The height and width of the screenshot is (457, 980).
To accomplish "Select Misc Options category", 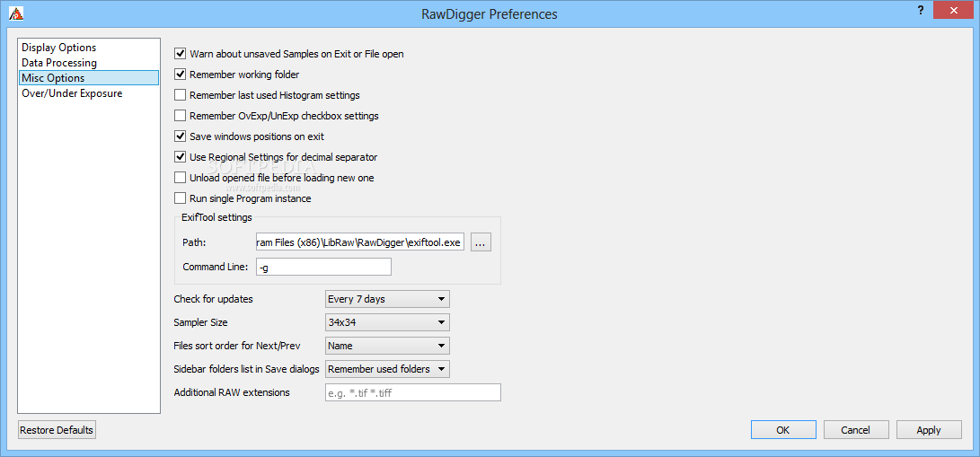I will tap(88, 78).
